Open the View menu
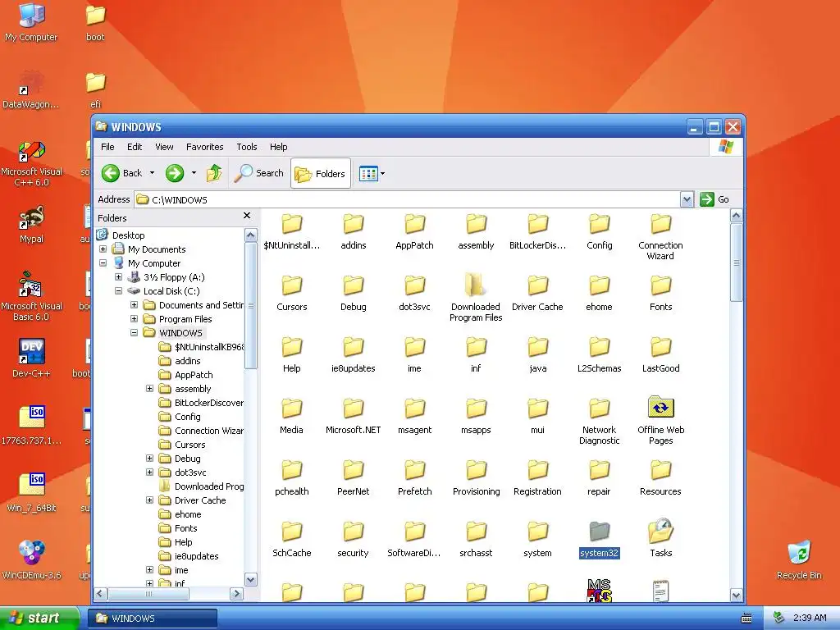 coord(164,147)
